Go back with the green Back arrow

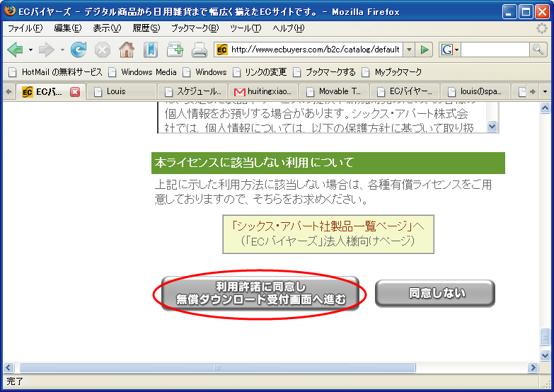click(15, 50)
